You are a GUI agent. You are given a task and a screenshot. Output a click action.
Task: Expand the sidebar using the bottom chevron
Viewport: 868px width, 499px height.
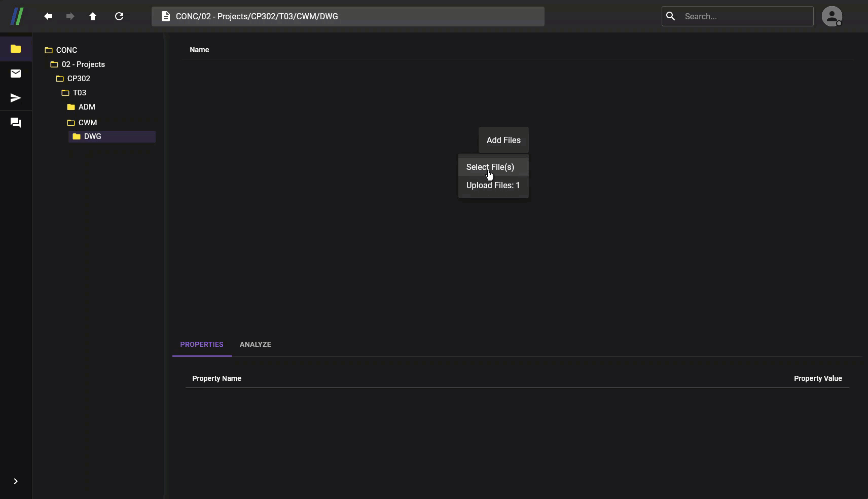point(15,481)
